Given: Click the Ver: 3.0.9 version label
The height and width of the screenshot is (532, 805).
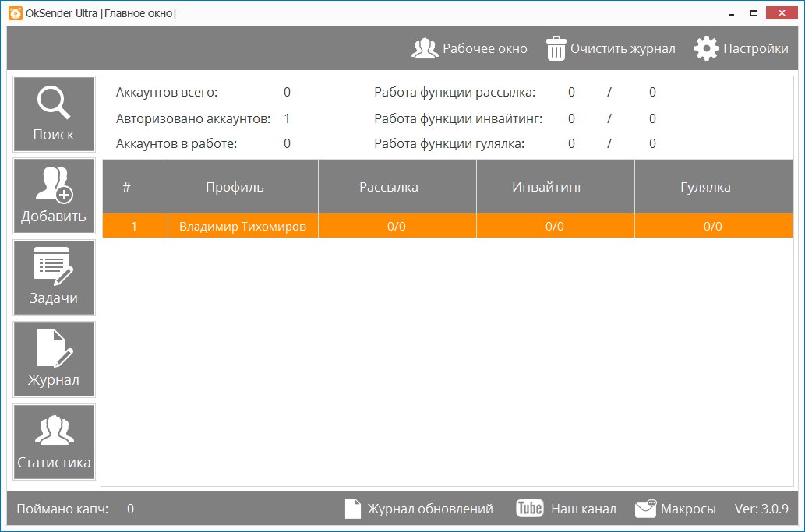Looking at the screenshot, I should coord(761,509).
